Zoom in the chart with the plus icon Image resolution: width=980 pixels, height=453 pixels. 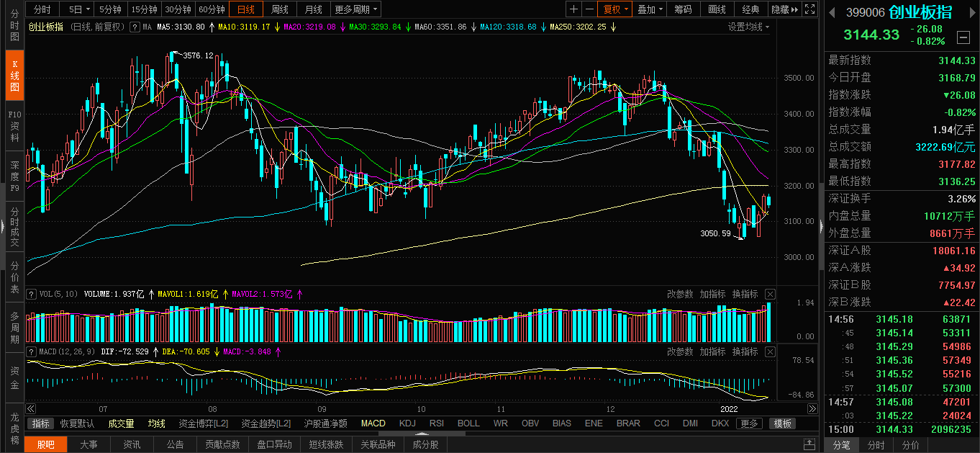(x=573, y=9)
